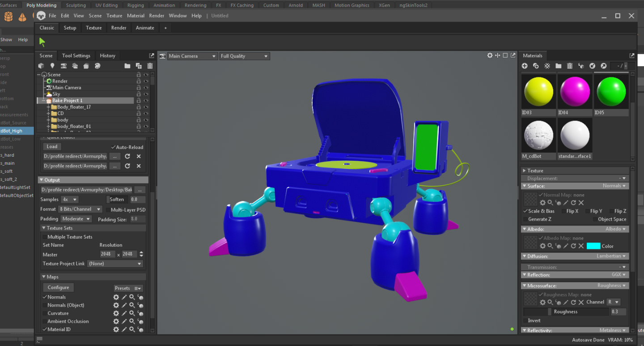Create new material with plus icon
This screenshot has height=346, width=644.
coord(525,66)
